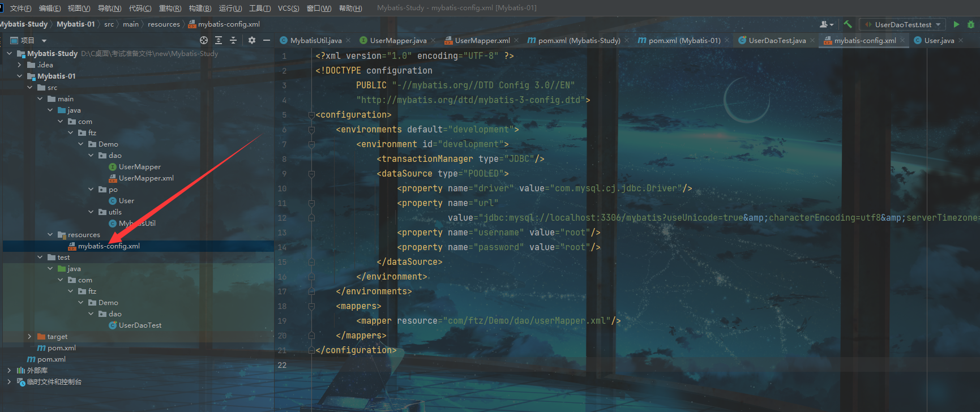Open the 构建(B) menu
The image size is (980, 412).
click(x=200, y=8)
